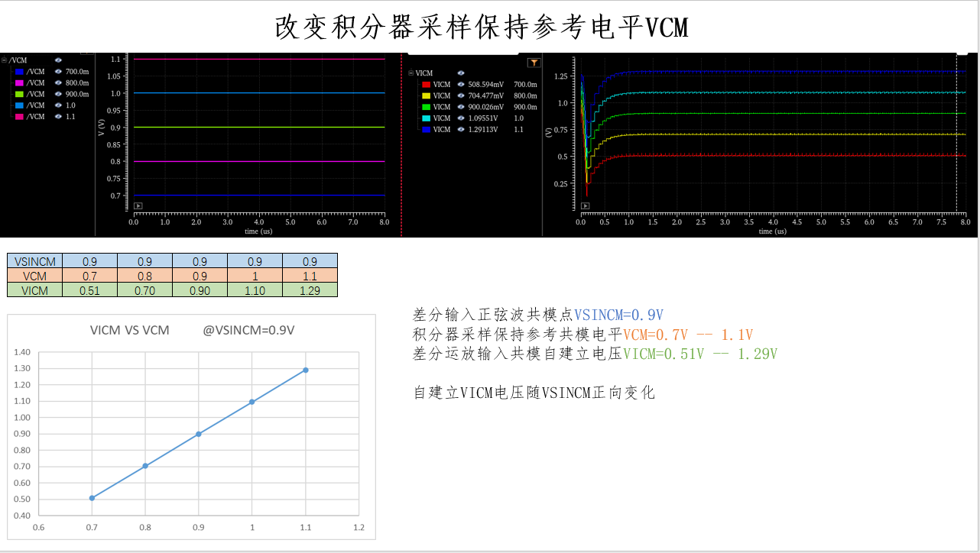The width and height of the screenshot is (980, 553).
Task: Click the '1.29113V' value in VICM legend
Action: [485, 130]
